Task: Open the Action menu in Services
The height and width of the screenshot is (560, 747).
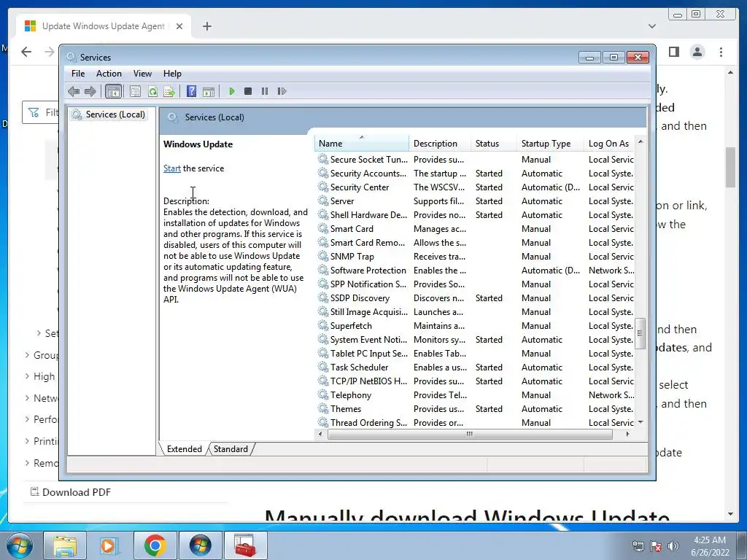Action: pyautogui.click(x=109, y=74)
